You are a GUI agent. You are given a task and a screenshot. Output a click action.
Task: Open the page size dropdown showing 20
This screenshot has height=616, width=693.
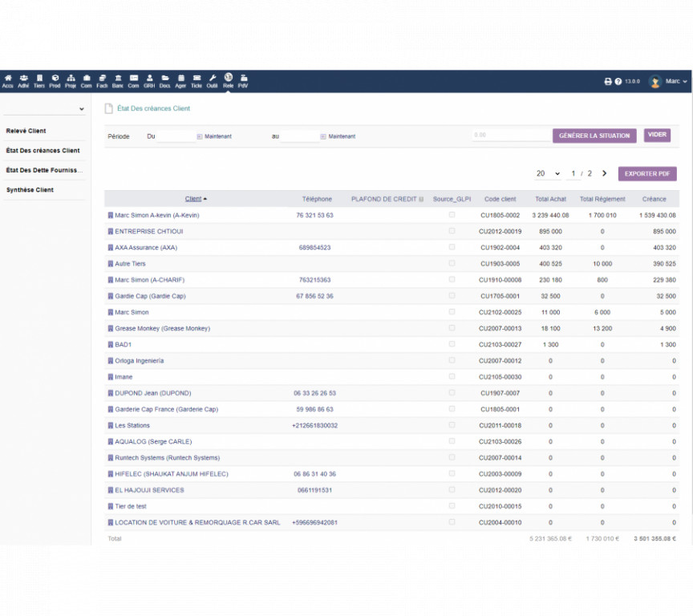click(x=546, y=173)
